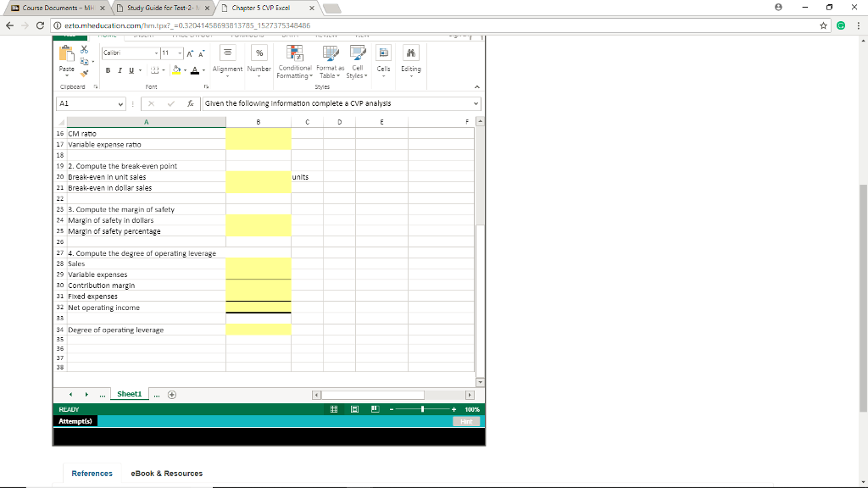Open the fill color dropdown arrow
Image resolution: width=868 pixels, height=488 pixels.
coord(184,69)
